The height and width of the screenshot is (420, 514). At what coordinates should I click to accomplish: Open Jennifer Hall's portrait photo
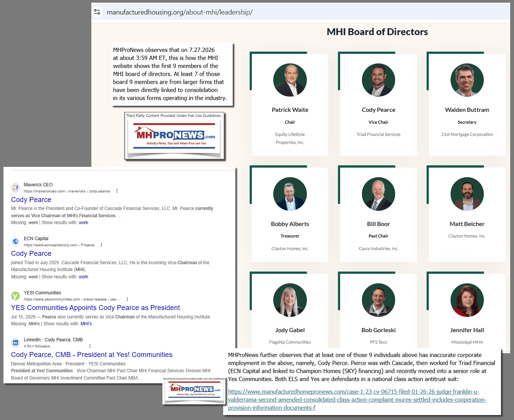[467, 300]
